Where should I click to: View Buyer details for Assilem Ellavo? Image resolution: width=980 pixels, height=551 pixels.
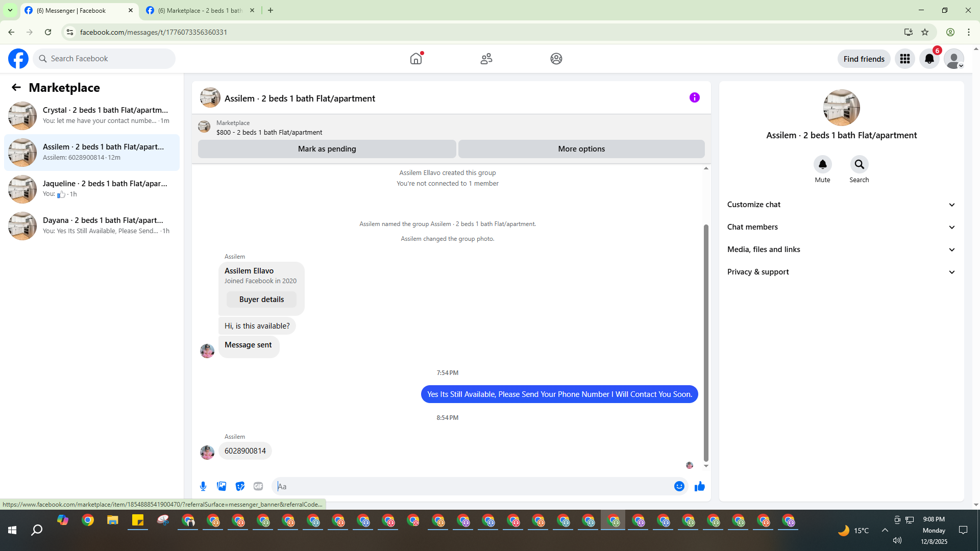[261, 299]
